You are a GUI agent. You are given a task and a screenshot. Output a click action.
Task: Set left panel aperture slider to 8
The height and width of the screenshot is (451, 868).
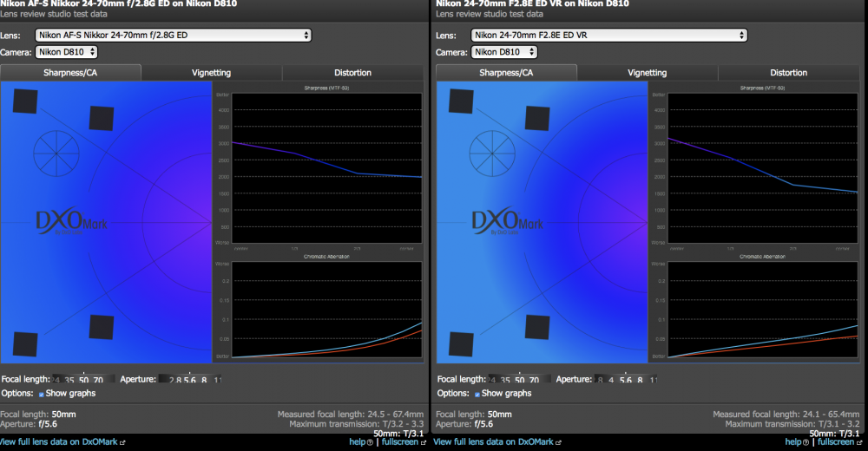click(x=204, y=380)
